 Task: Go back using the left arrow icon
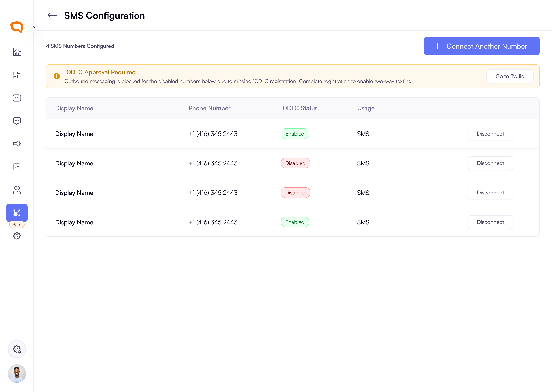(52, 16)
